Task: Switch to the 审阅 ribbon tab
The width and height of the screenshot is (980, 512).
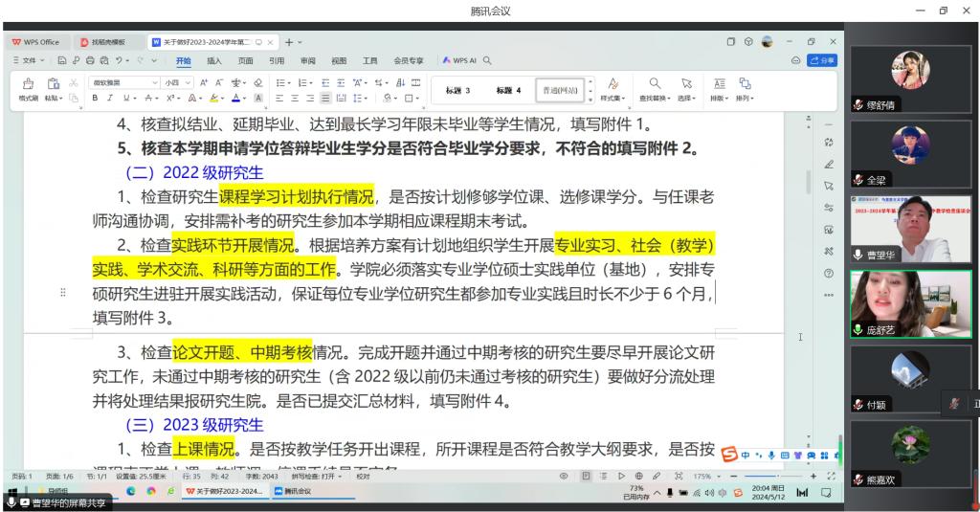Action: (308, 60)
